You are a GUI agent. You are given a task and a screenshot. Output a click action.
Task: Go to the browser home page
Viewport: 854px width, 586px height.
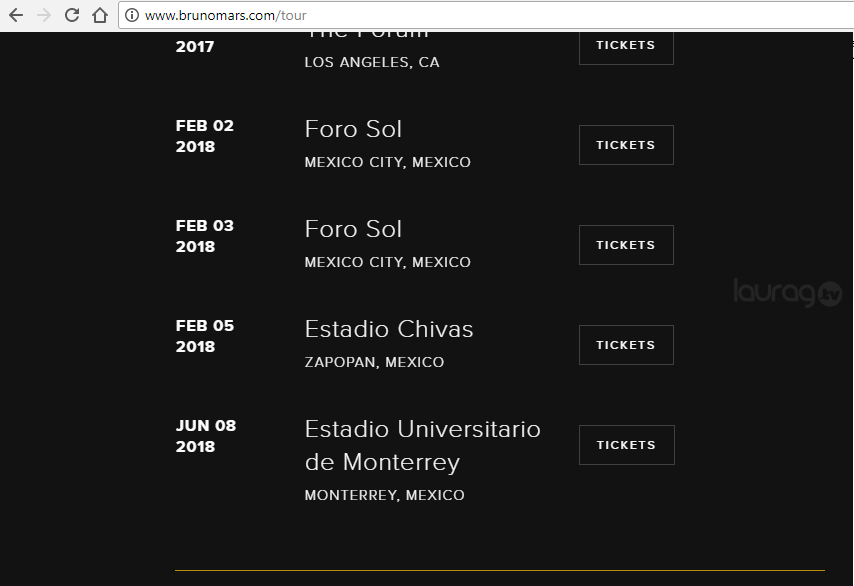point(100,15)
